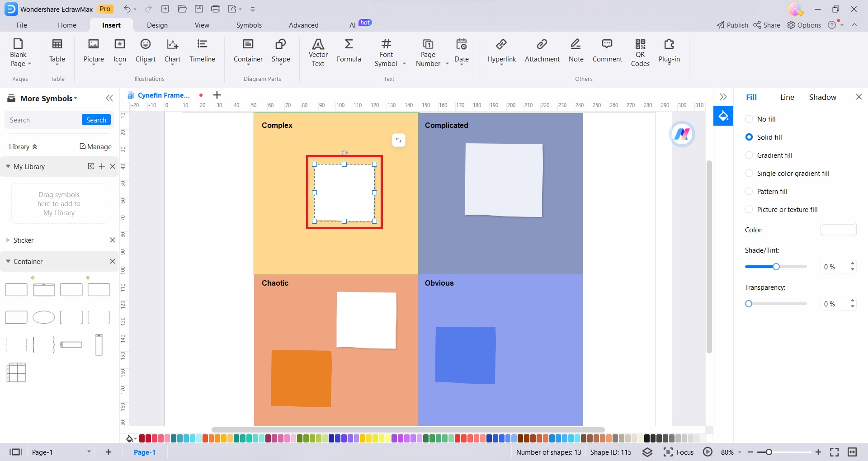Screen dimensions: 868x461
Task: Collapse the right format panel
Action: [723, 97]
